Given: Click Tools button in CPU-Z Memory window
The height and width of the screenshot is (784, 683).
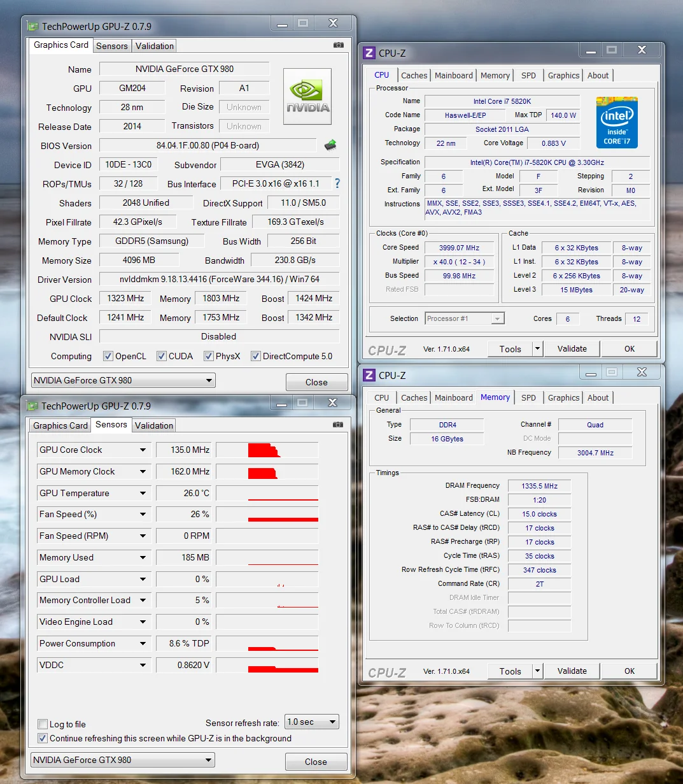Looking at the screenshot, I should click(510, 671).
